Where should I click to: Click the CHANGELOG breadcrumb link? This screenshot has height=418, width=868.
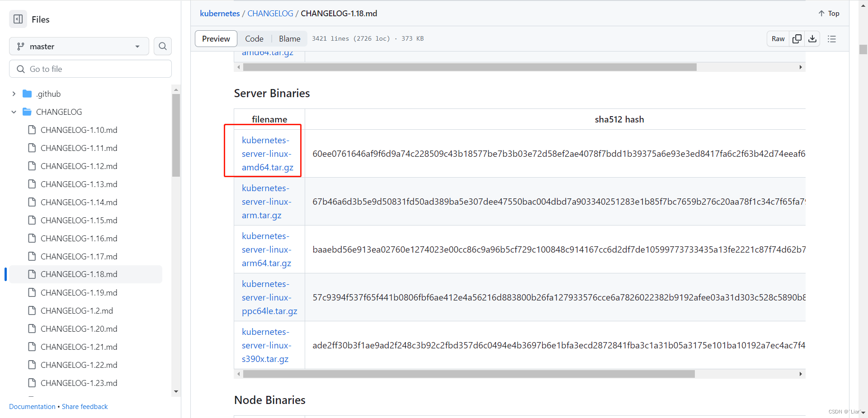[x=270, y=14]
